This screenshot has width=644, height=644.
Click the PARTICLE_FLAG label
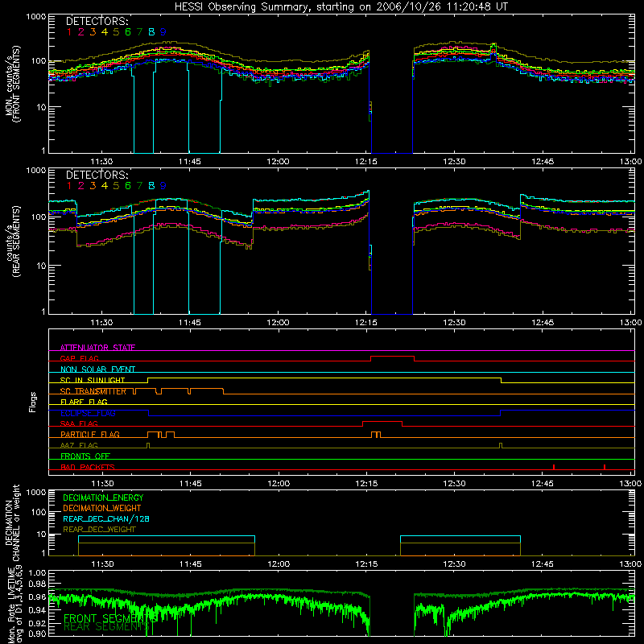click(90, 434)
